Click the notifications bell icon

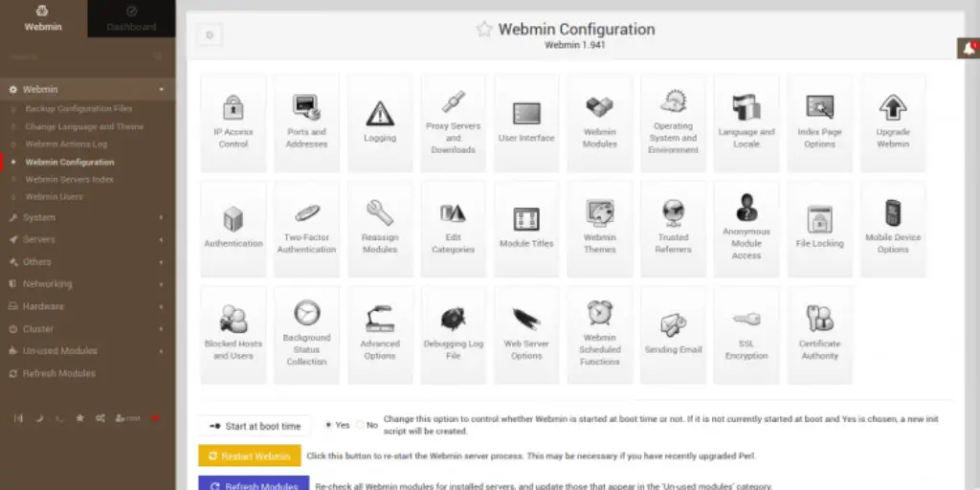coord(969,48)
